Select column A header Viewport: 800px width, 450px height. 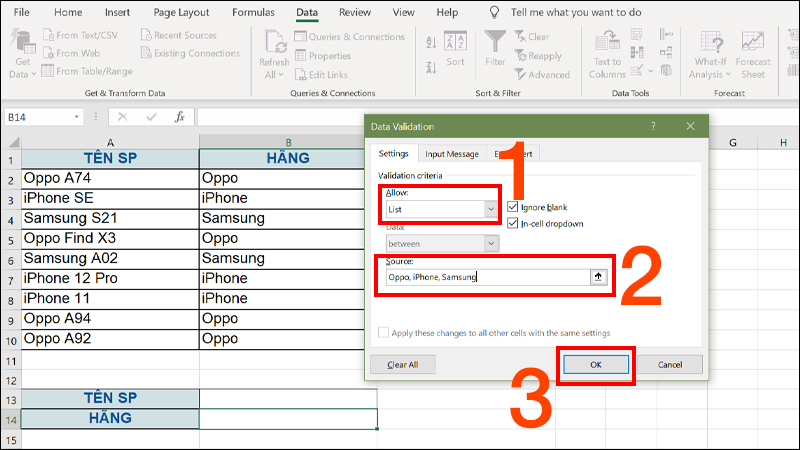[x=110, y=142]
